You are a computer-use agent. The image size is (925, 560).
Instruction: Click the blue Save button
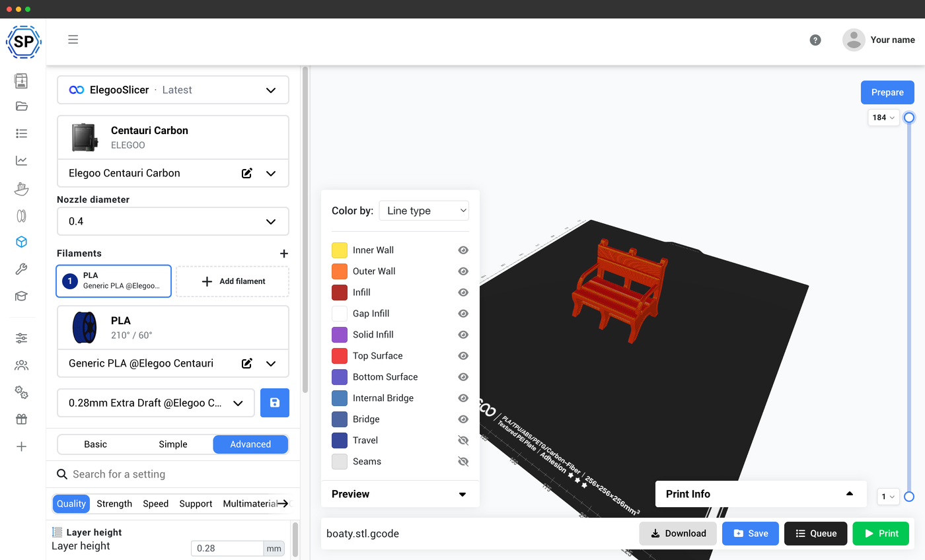click(751, 534)
